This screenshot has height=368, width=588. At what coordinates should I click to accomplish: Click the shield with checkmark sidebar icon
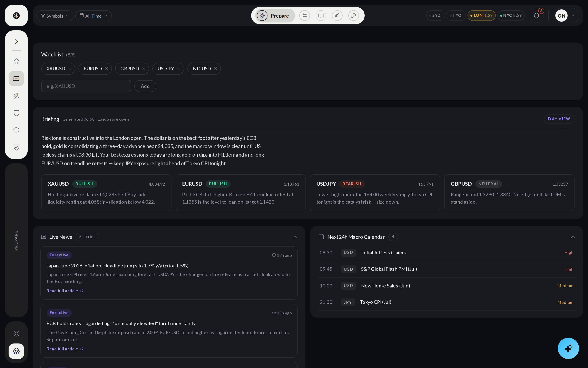click(16, 147)
